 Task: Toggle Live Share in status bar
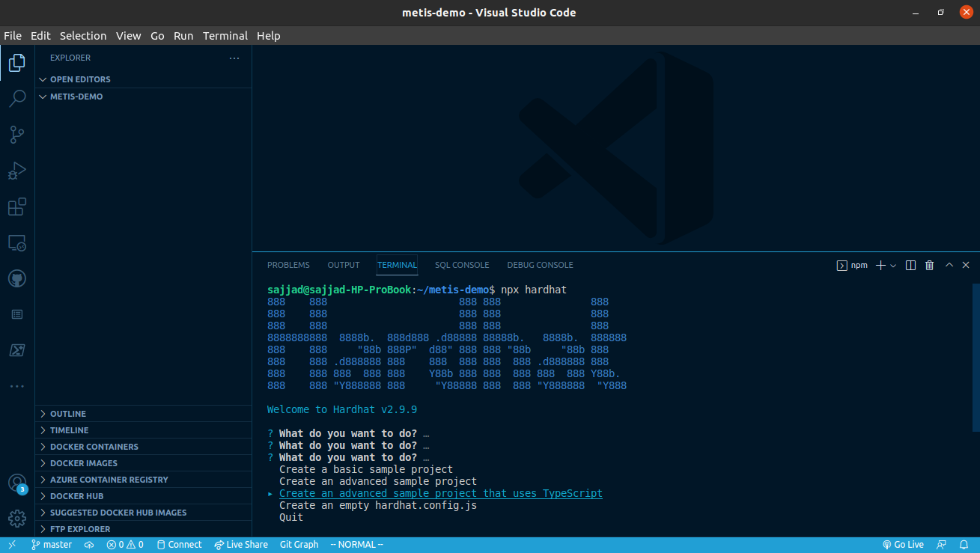pos(241,545)
